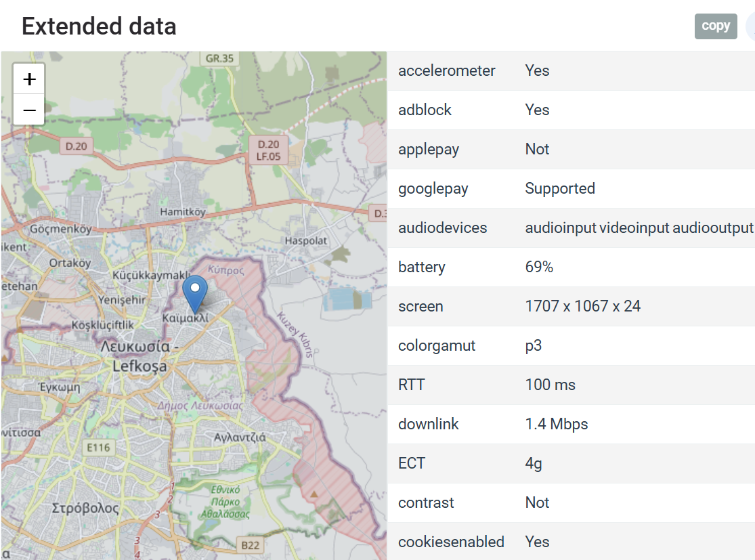
Task: Click the GR.35 road shield on the map
Action: [220, 58]
